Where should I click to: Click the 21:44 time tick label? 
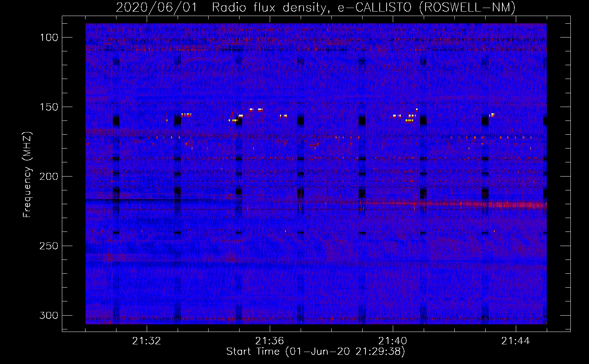(x=516, y=341)
